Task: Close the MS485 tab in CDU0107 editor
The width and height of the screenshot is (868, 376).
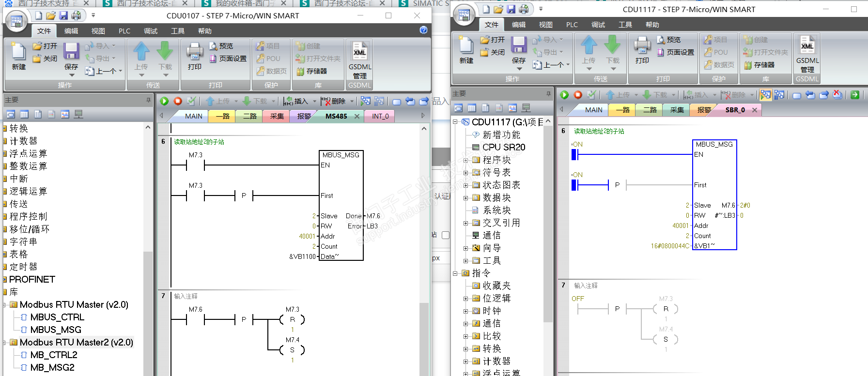Action: click(x=357, y=116)
